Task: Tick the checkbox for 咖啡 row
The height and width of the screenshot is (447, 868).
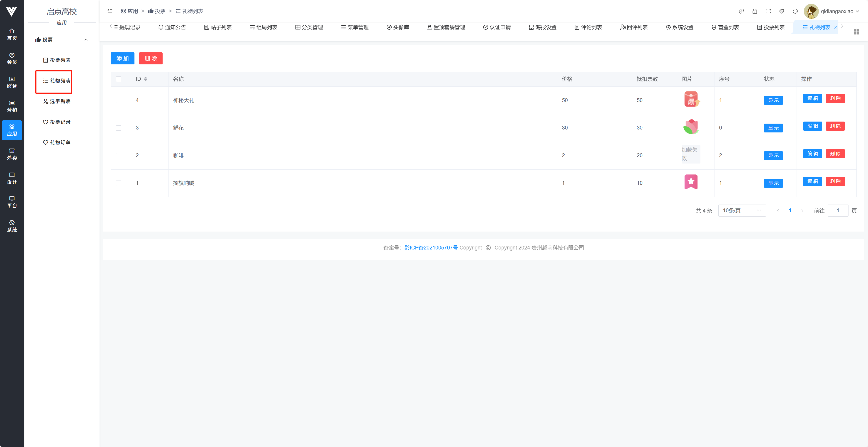Action: click(x=119, y=155)
